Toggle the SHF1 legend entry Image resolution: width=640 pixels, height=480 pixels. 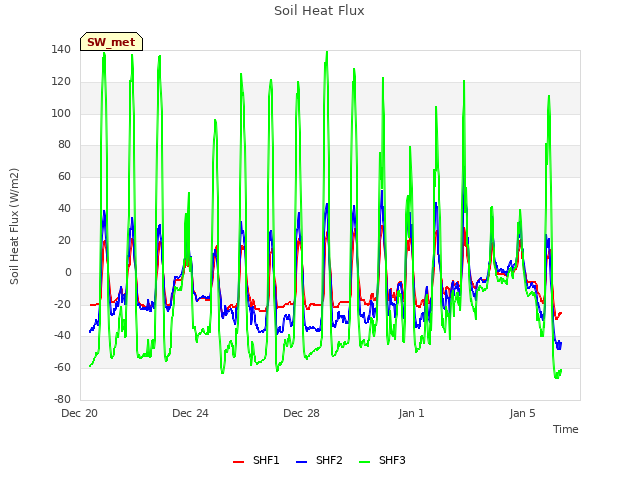point(256,460)
